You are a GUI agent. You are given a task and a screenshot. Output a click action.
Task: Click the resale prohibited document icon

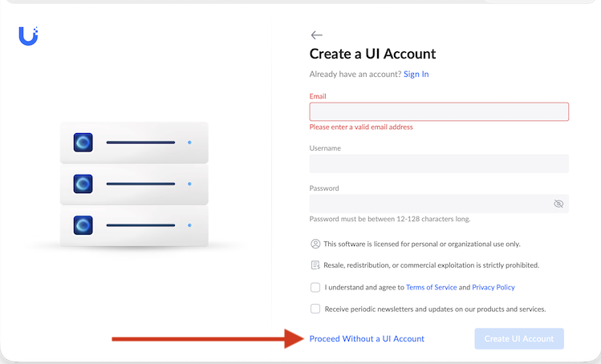(x=315, y=265)
